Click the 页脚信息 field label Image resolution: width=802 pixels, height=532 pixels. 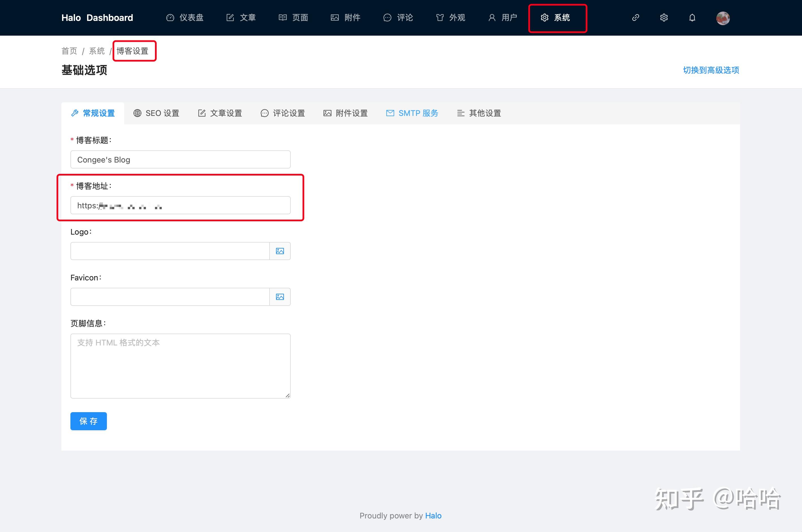88,323
